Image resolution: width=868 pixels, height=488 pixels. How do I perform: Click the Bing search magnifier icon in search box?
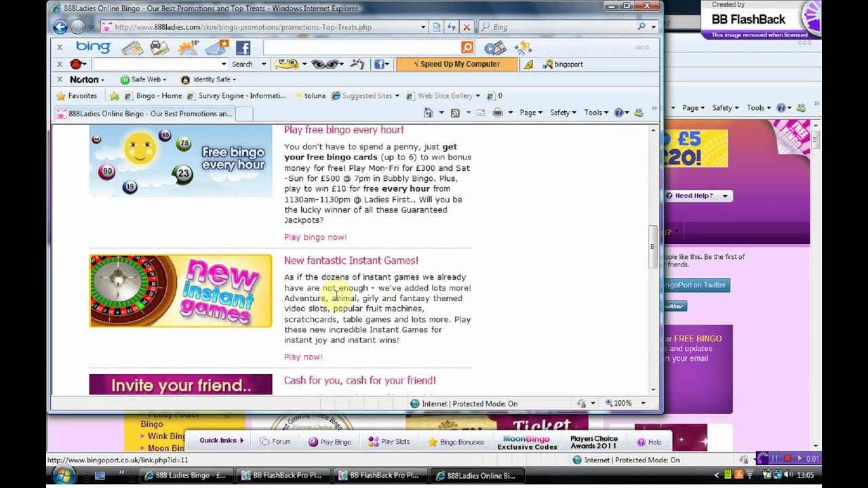(642, 27)
